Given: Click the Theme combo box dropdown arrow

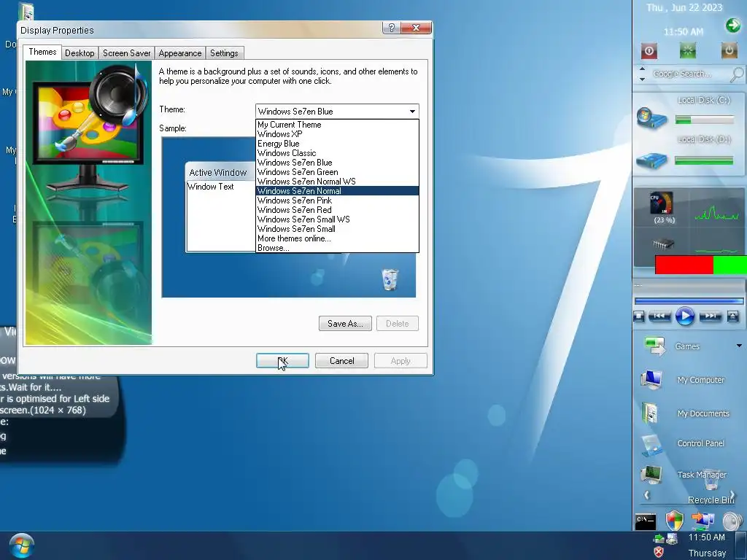Looking at the screenshot, I should coord(412,112).
